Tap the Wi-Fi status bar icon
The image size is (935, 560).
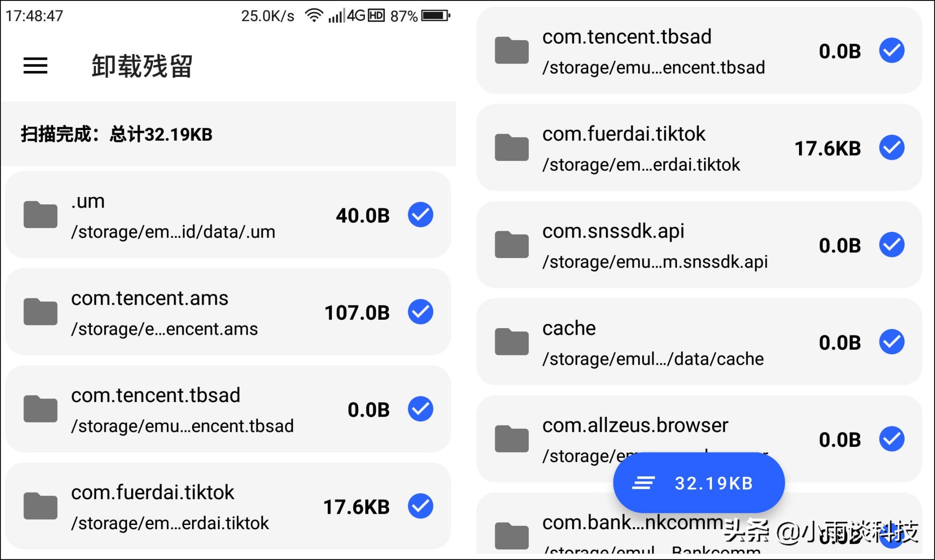coord(314,15)
